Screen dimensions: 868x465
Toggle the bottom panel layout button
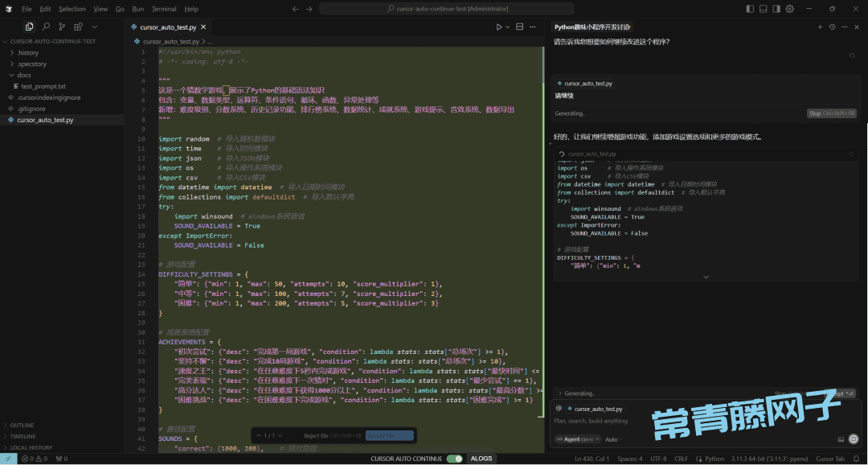[763, 9]
